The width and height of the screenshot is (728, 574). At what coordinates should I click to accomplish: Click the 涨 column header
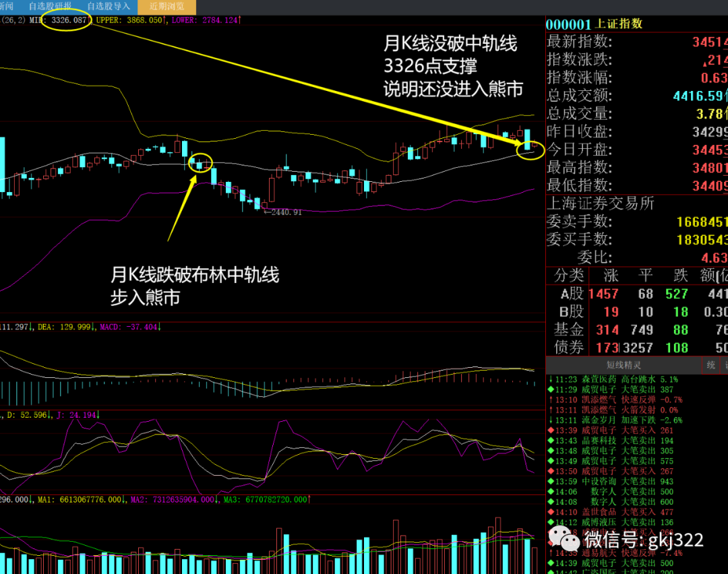tap(611, 276)
